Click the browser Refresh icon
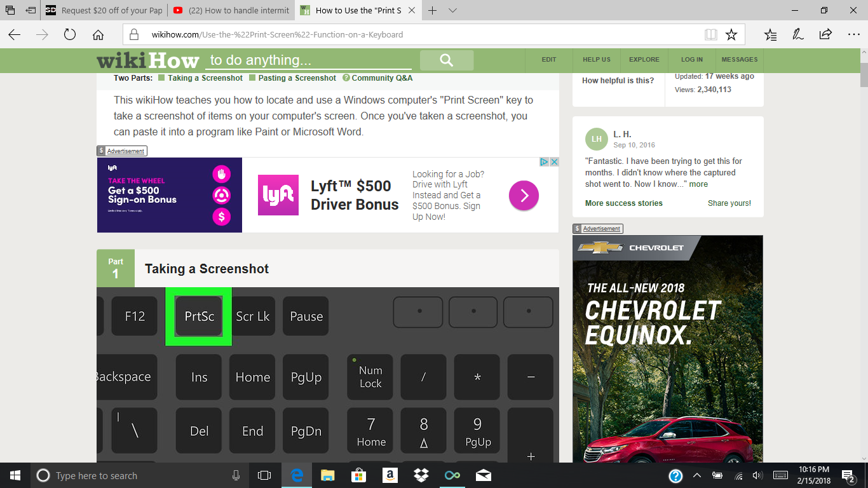 [70, 34]
